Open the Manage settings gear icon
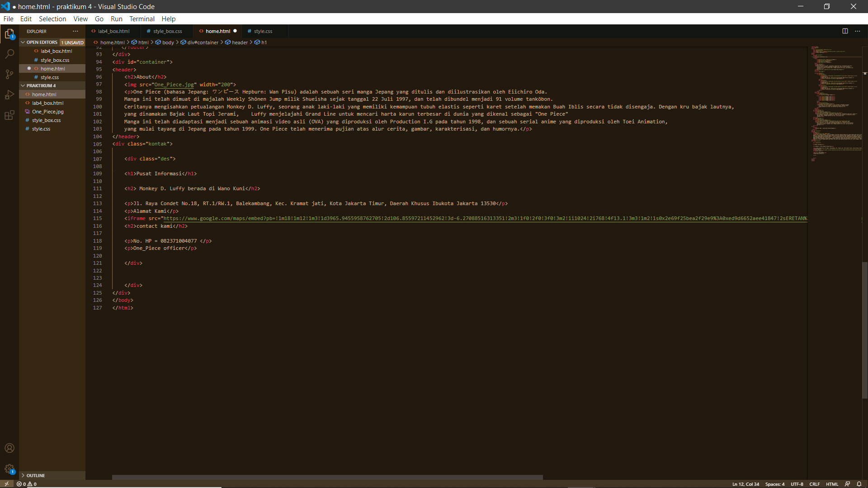Viewport: 868px width, 488px height. (x=9, y=469)
